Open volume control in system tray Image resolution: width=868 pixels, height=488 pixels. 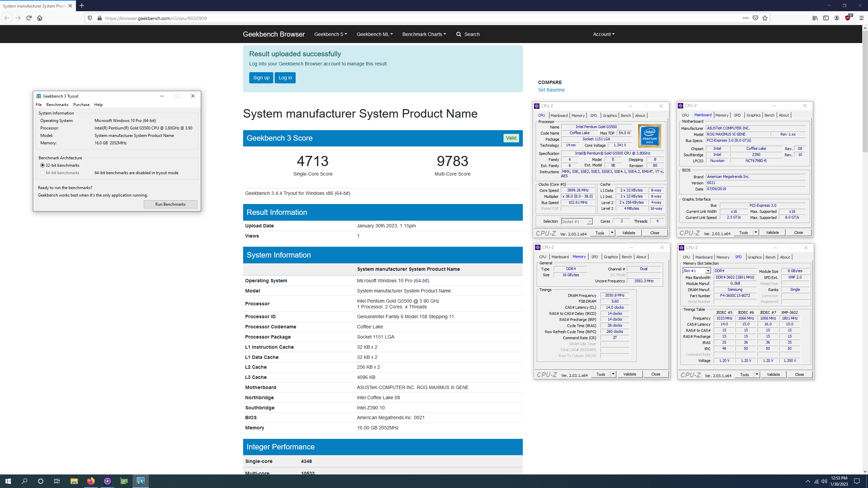pyautogui.click(x=824, y=481)
